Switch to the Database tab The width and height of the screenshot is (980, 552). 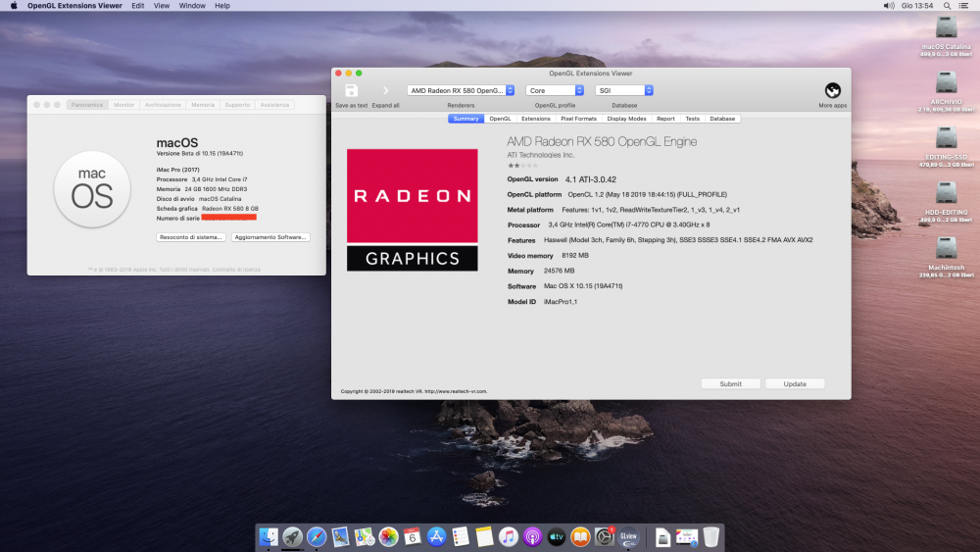pyautogui.click(x=722, y=119)
